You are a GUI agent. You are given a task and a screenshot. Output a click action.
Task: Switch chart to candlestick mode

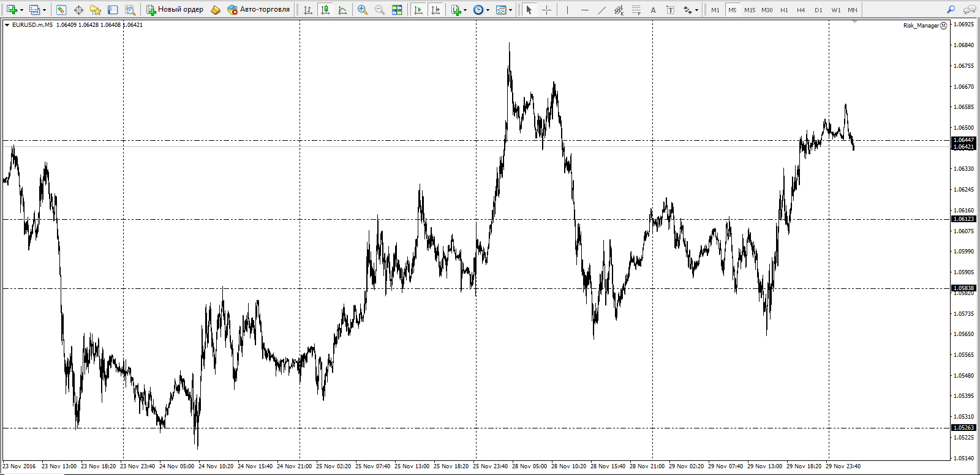pyautogui.click(x=325, y=10)
